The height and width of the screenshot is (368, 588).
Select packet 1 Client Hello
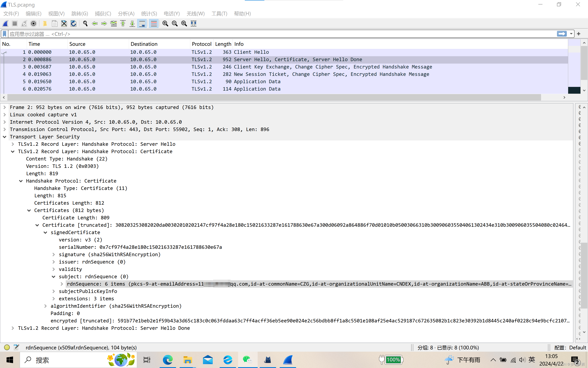284,52
